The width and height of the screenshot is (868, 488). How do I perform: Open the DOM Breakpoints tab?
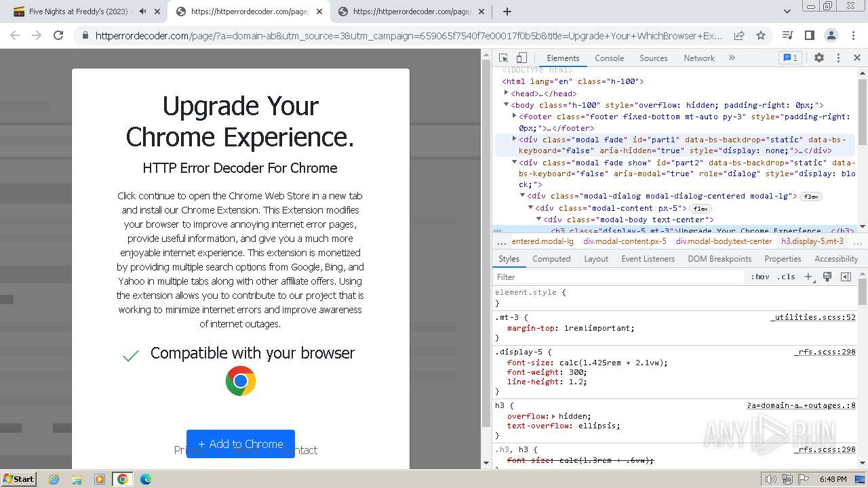pyautogui.click(x=719, y=259)
